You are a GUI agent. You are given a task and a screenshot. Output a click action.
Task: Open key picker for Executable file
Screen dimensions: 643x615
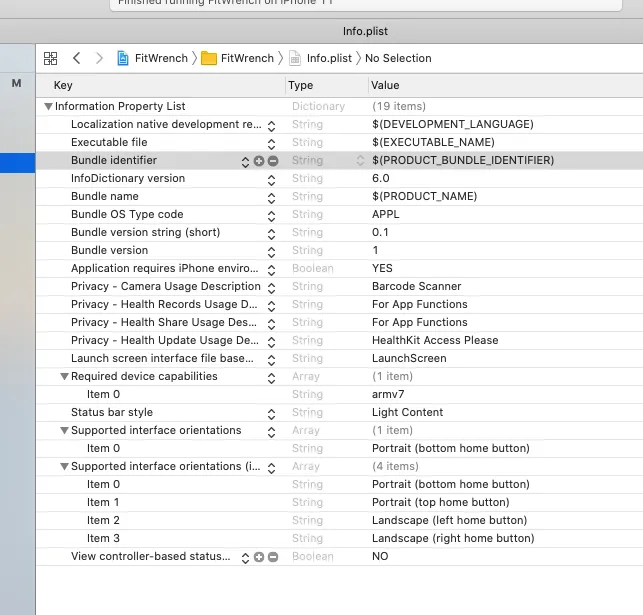tap(271, 144)
